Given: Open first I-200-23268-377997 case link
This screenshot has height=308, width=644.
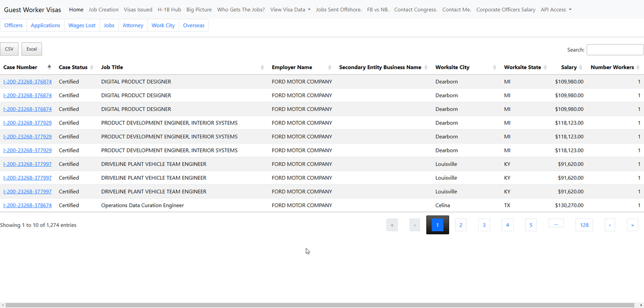Looking at the screenshot, I should click(27, 164).
